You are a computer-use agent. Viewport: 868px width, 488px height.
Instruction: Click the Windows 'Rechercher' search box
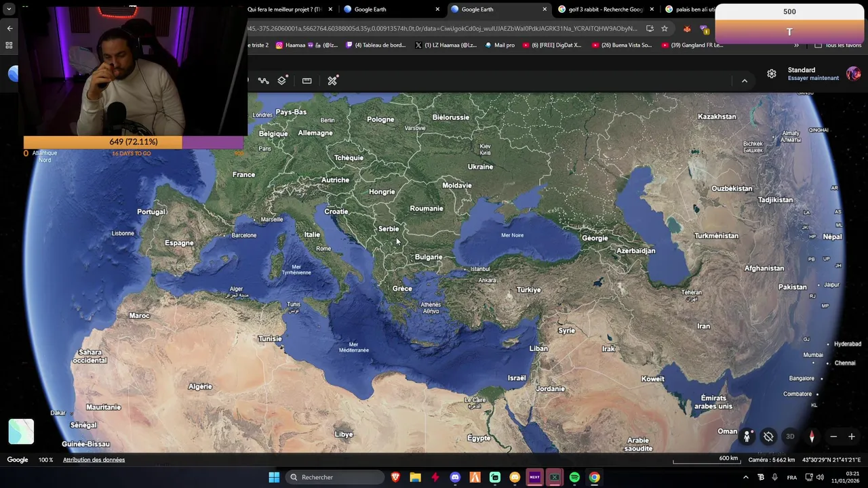(334, 477)
